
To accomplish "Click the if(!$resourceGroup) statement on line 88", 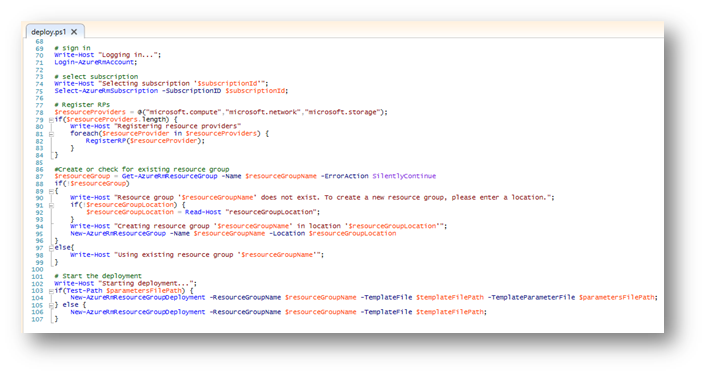I will tap(92, 183).
